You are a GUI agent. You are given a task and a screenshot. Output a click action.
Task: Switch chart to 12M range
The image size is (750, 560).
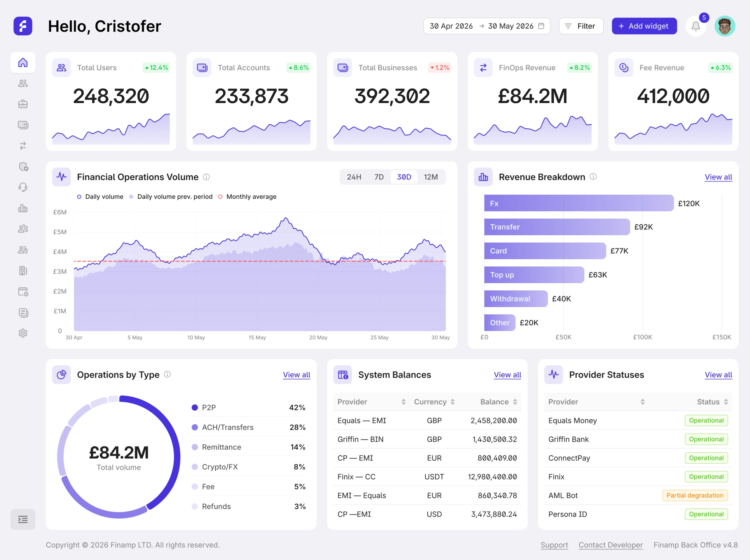tap(431, 177)
